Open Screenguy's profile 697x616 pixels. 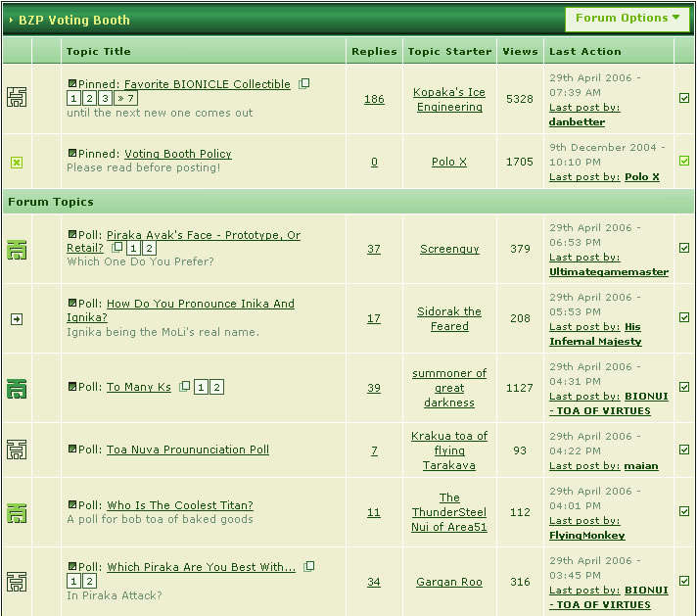[449, 249]
